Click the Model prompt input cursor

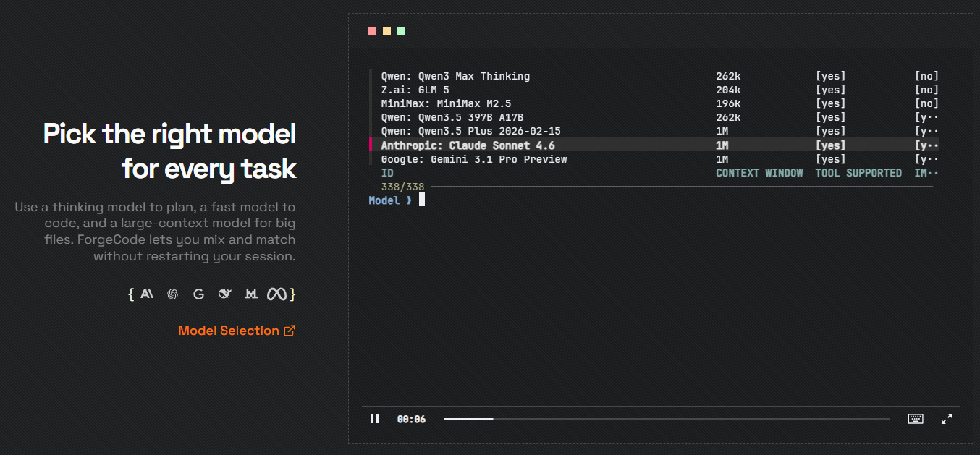pyautogui.click(x=422, y=200)
